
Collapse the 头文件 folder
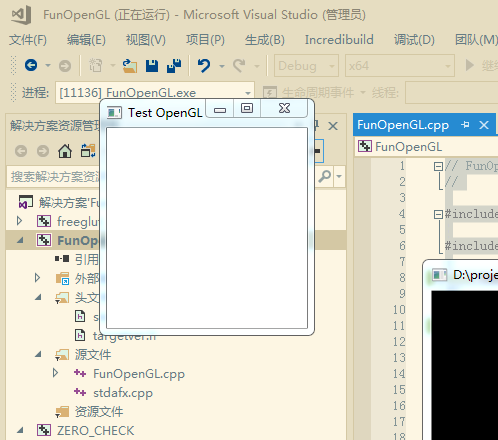tap(38, 297)
